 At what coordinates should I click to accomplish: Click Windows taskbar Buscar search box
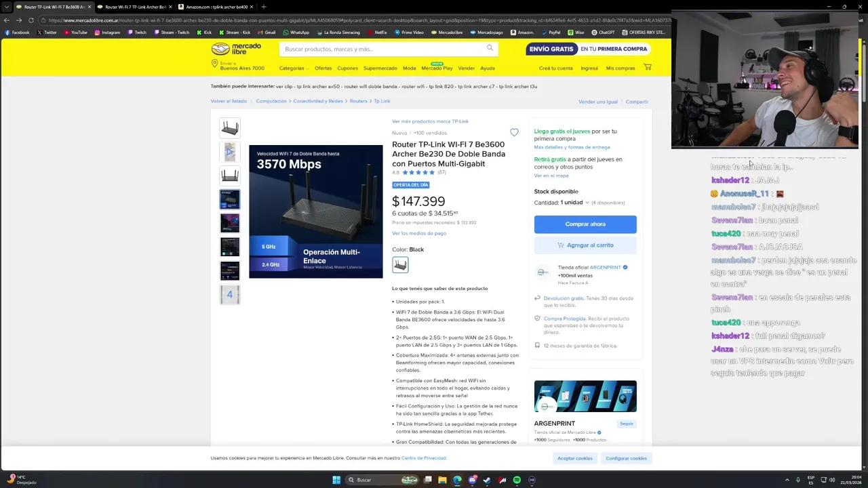click(382, 480)
